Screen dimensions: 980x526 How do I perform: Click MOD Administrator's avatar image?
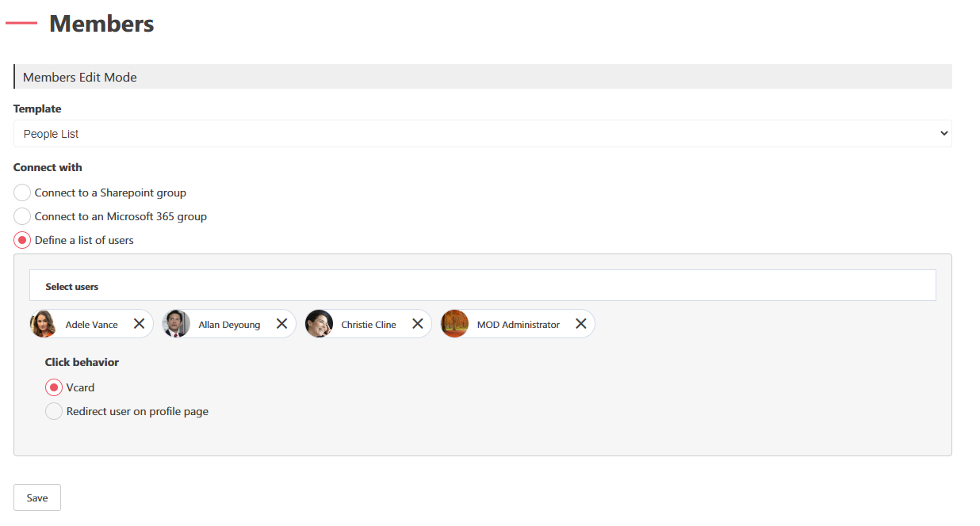454,324
